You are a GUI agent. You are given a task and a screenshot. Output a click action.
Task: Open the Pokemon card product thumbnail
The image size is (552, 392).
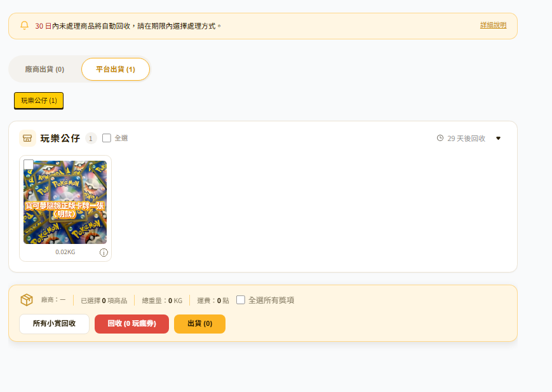(65, 202)
